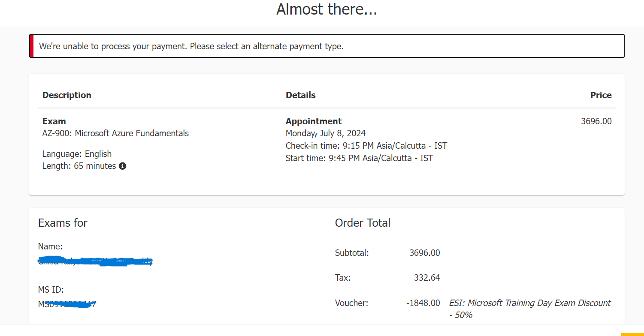The height and width of the screenshot is (336, 644).
Task: Click the yellow button at page bottom
Action: 632,334
